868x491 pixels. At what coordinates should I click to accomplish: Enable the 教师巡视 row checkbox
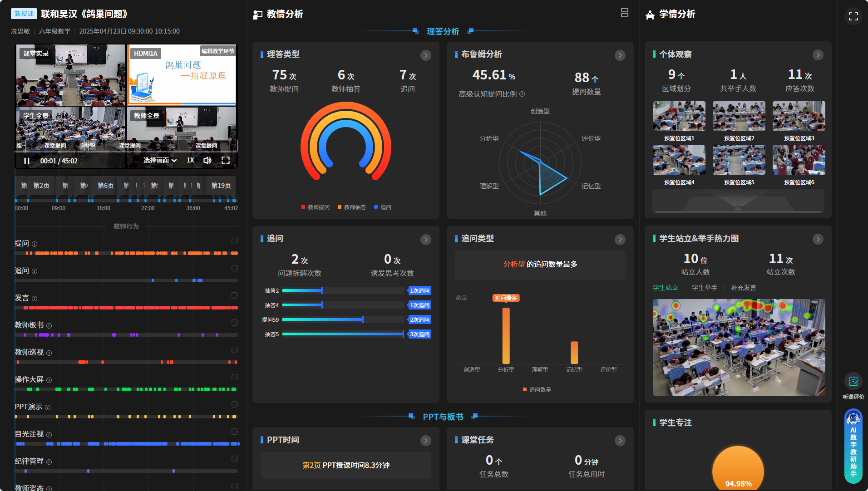coord(235,350)
